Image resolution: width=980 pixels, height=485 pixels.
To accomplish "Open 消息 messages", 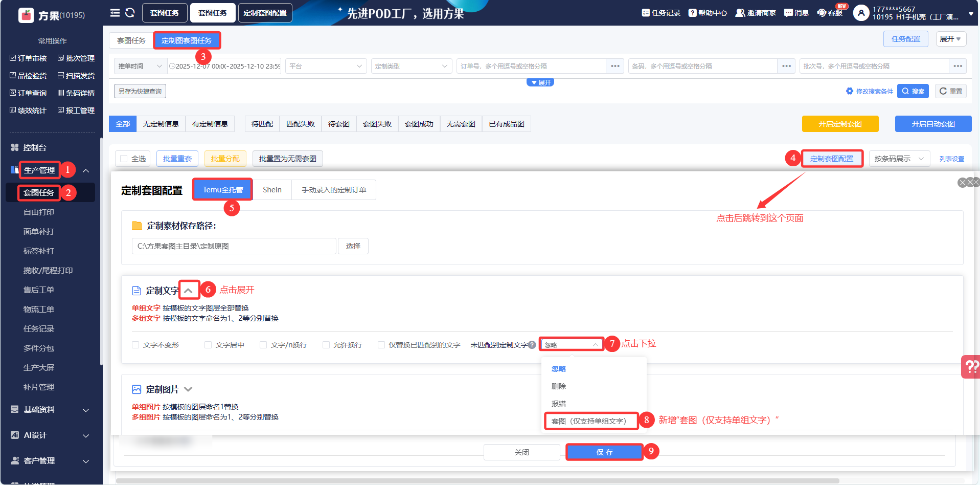I will click(796, 13).
